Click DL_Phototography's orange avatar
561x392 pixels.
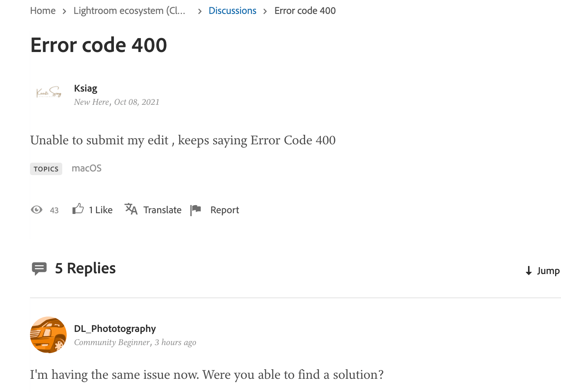pos(48,334)
